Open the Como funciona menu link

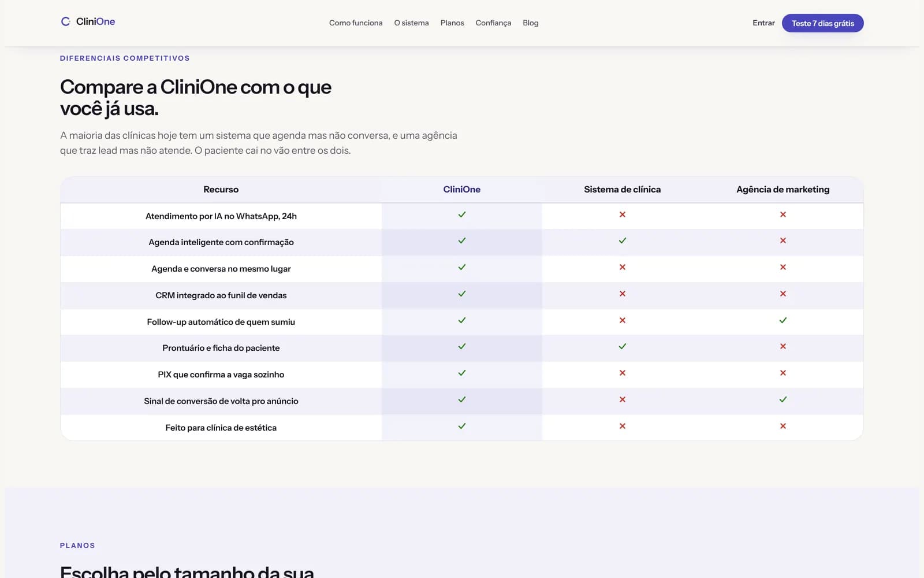(356, 23)
